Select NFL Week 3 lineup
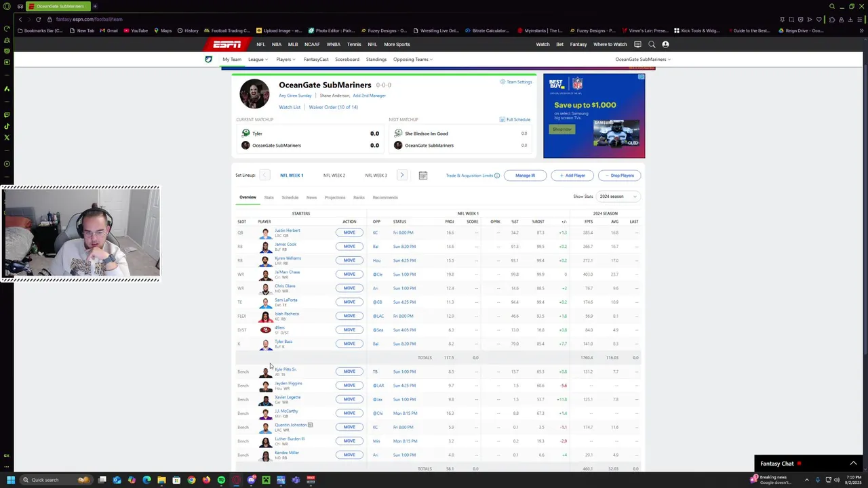The image size is (868, 488). click(376, 176)
